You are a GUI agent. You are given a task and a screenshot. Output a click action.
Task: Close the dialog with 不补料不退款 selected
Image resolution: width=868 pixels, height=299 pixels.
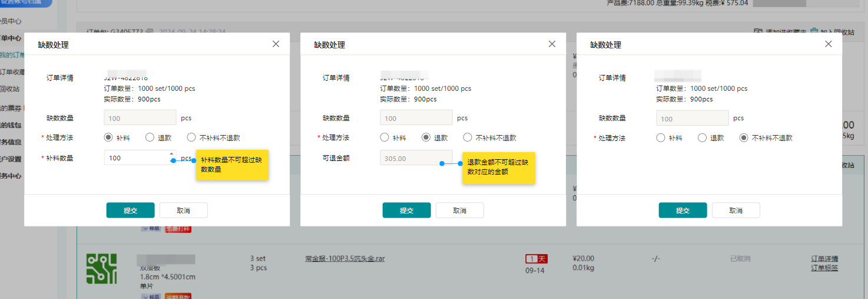coord(828,44)
